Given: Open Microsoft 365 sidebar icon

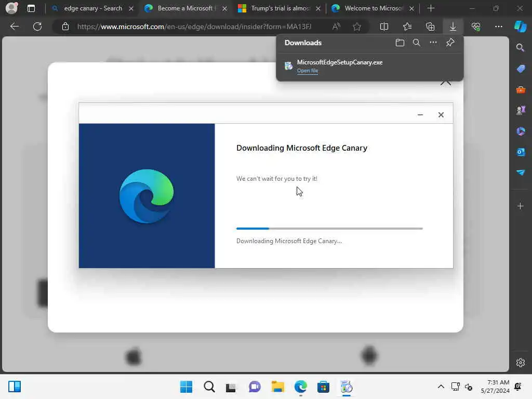Looking at the screenshot, I should tap(521, 131).
